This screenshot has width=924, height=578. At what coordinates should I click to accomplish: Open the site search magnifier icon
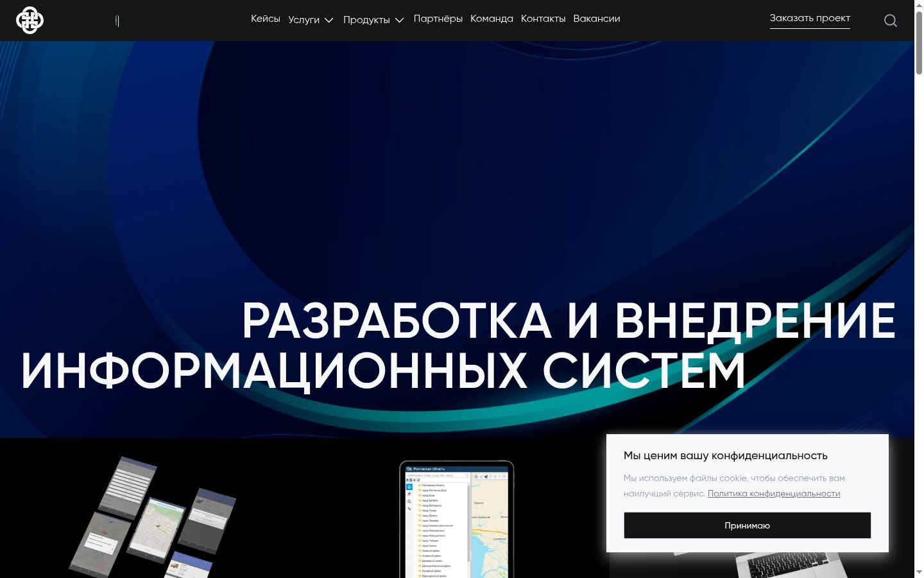(891, 21)
